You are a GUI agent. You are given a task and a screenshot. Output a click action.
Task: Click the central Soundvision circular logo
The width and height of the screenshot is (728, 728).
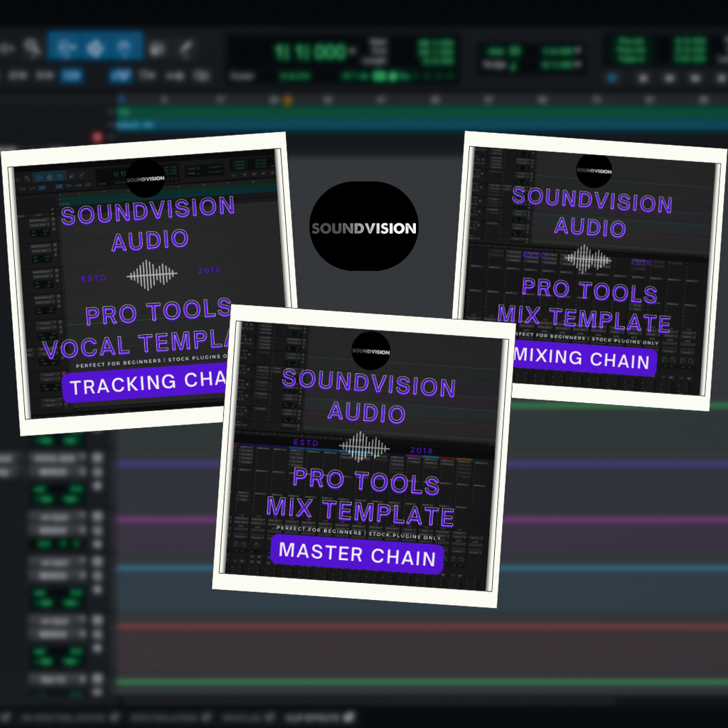tap(363, 227)
